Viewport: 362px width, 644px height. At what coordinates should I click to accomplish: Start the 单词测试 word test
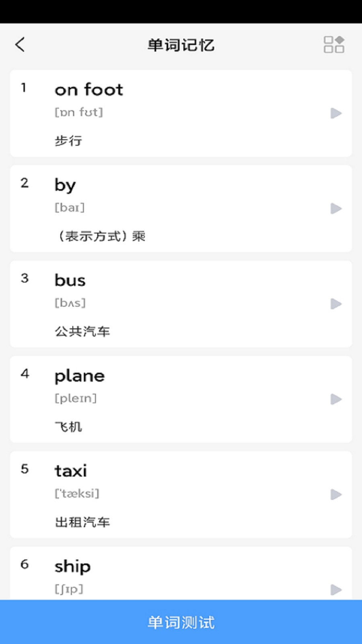point(181,622)
